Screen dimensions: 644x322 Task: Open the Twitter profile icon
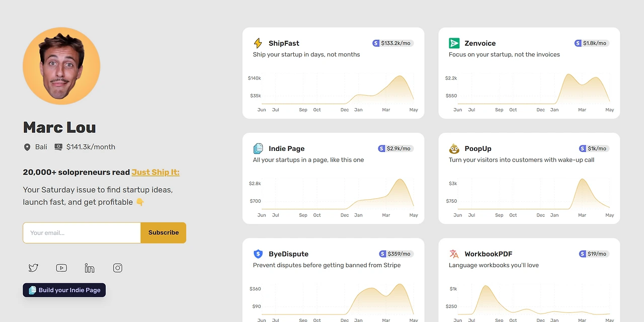click(x=33, y=268)
